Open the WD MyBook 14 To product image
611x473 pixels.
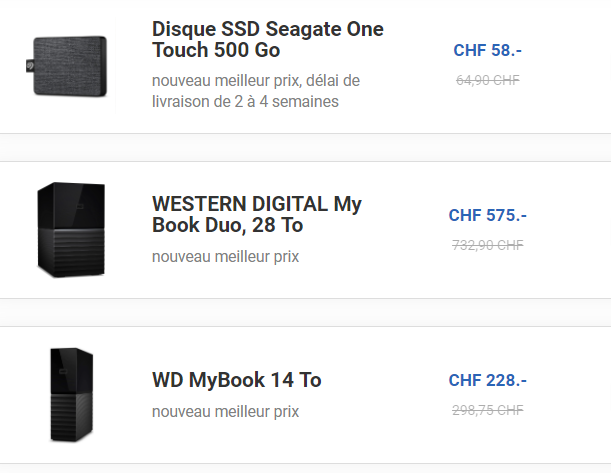[71, 394]
